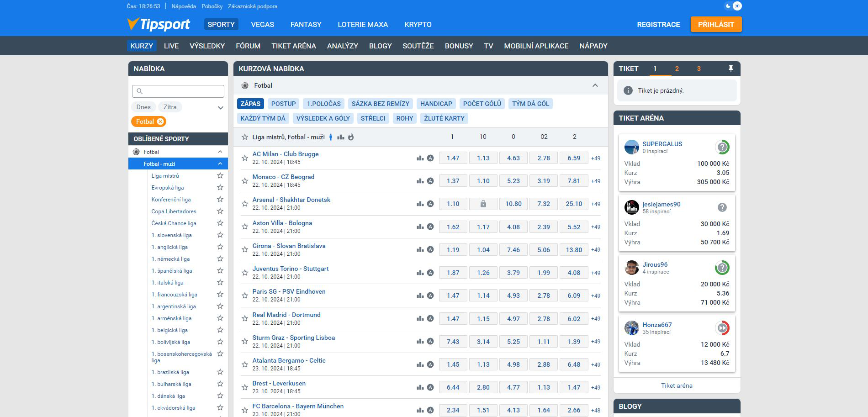Click the locked 10 odds for Arsenal match

[x=483, y=204]
